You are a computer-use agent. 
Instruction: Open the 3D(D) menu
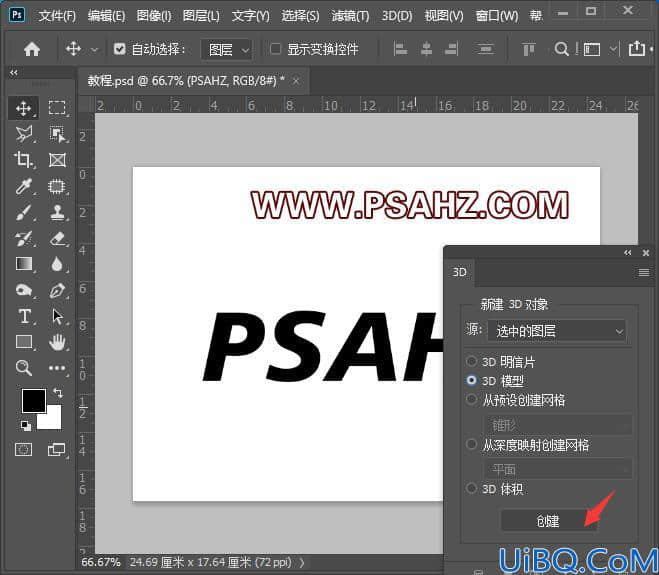tap(397, 16)
